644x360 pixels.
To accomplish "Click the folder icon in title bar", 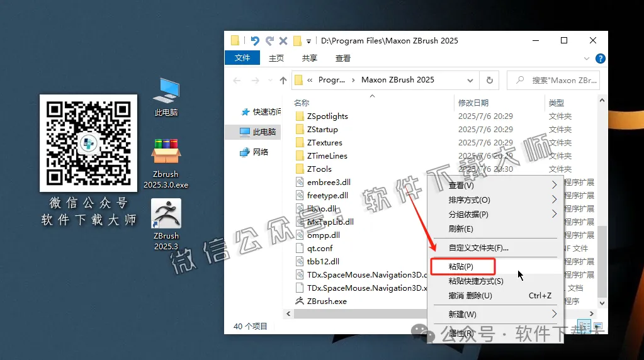I will click(235, 40).
